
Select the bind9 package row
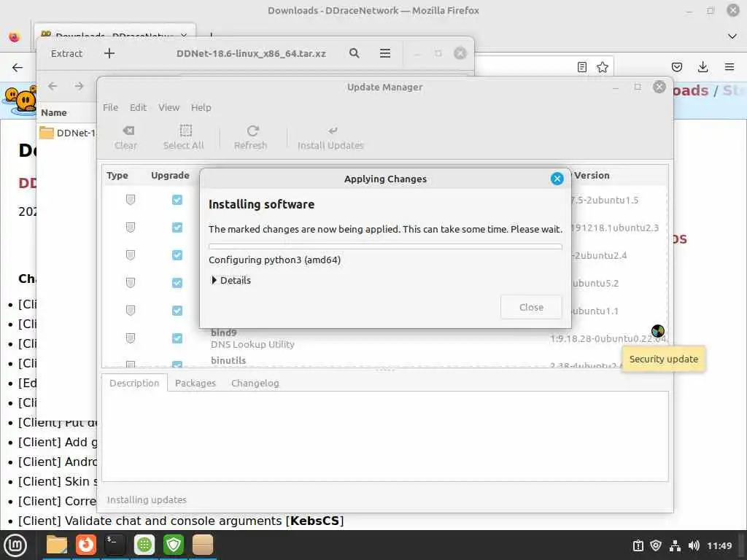point(385,338)
